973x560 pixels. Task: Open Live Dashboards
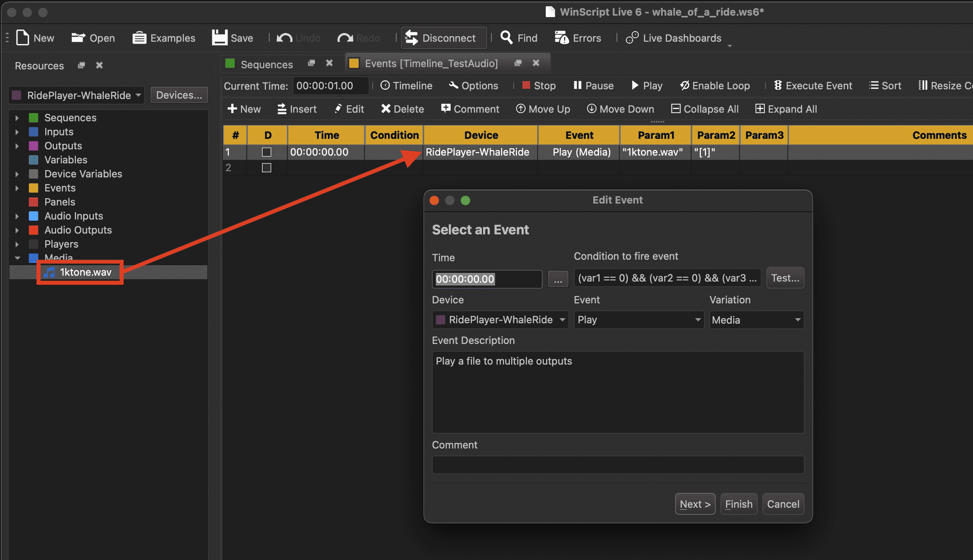(674, 38)
